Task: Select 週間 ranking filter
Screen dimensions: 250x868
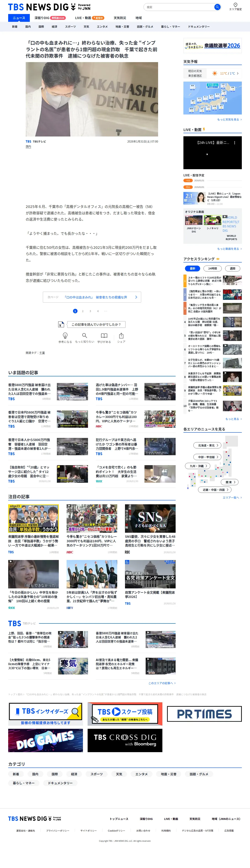Action: point(232,268)
